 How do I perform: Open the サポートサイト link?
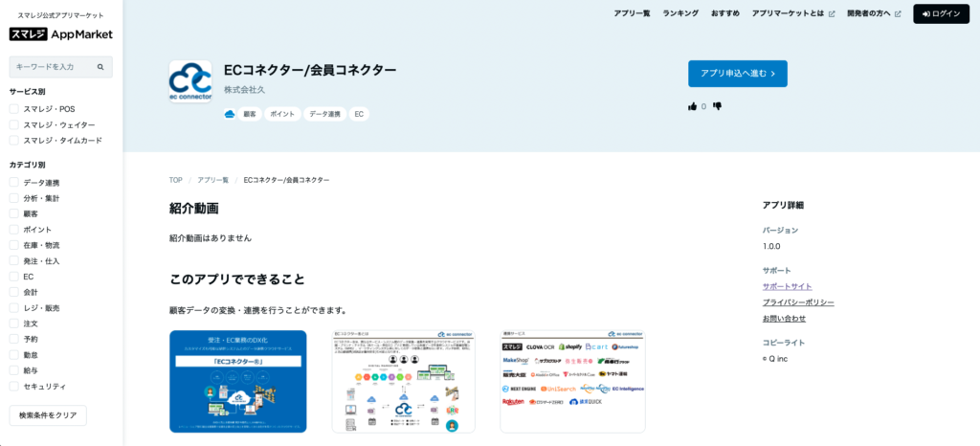coord(787,287)
